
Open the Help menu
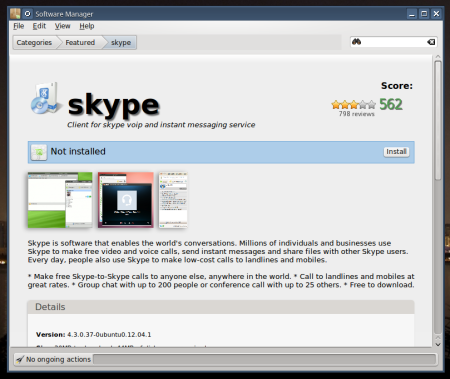pyautogui.click(x=87, y=26)
